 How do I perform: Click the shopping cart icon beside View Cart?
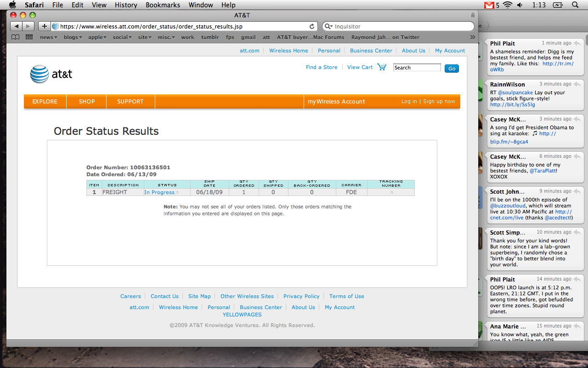(x=382, y=67)
